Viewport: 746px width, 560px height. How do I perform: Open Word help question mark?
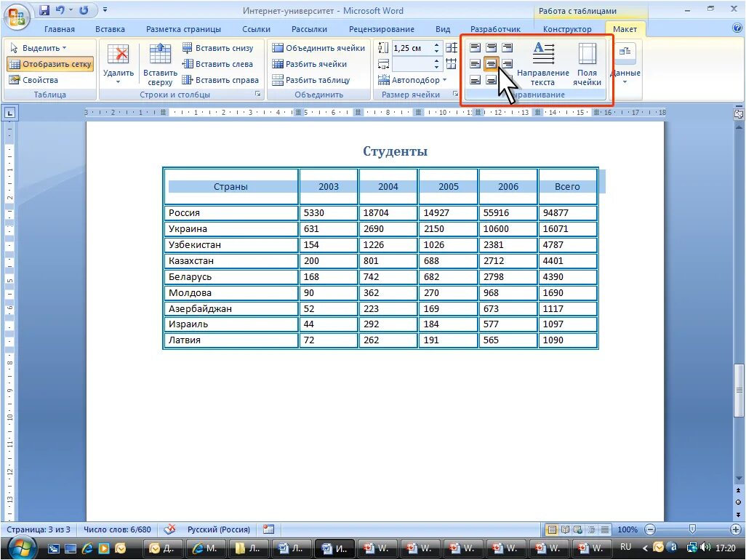pyautogui.click(x=737, y=28)
